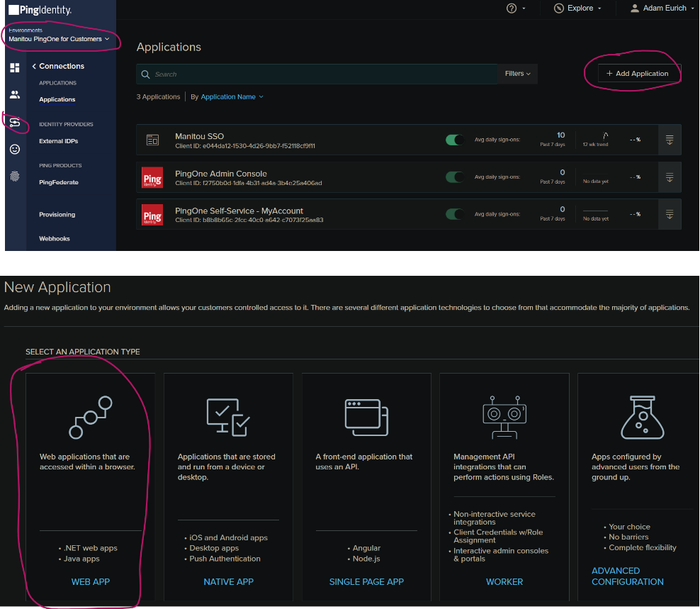Select Webhooks in the menu

coord(55,239)
